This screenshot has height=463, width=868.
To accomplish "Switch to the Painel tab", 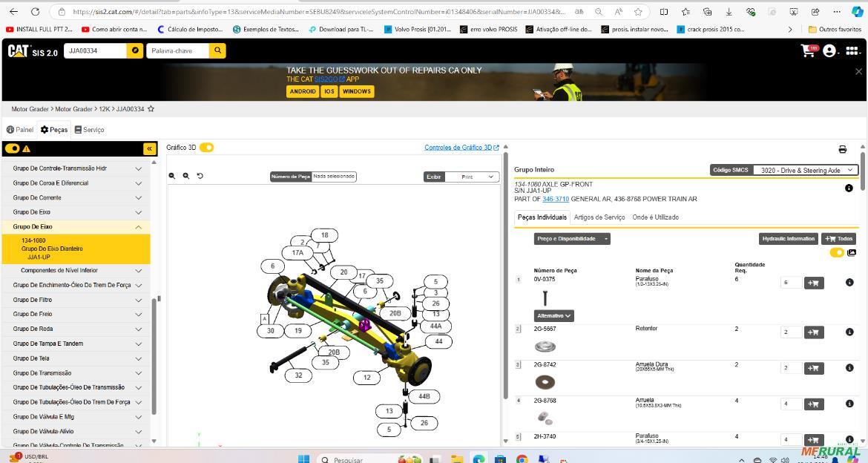I will coord(20,130).
